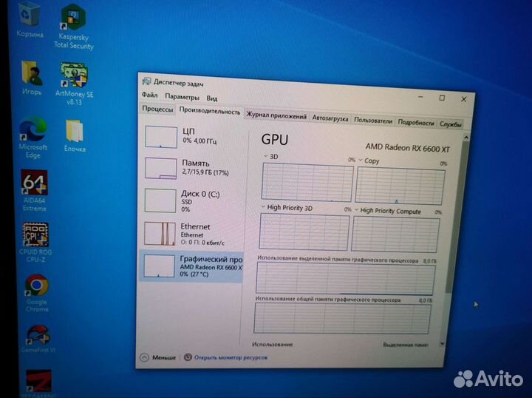Image resolution: width=532 pixels, height=398 pixels.
Task: Switch to the Службы tab
Action: point(450,124)
